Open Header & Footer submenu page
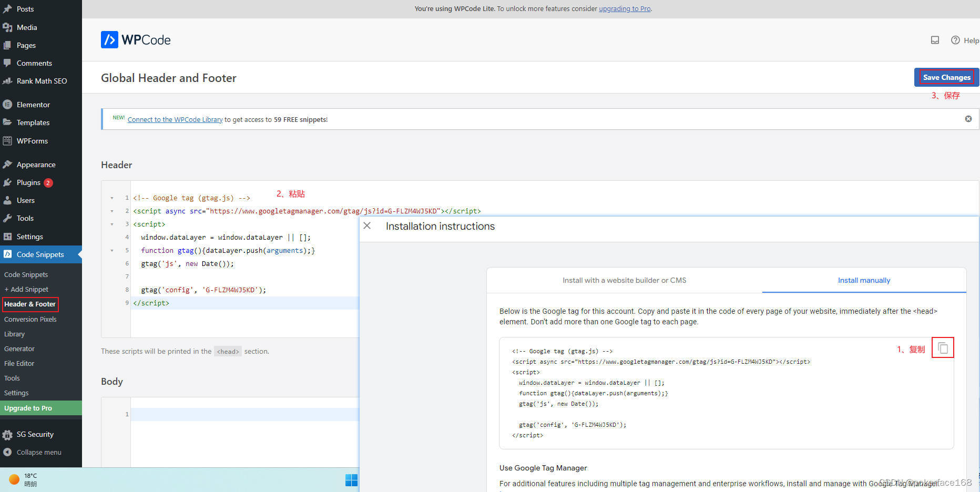Image resolution: width=980 pixels, height=492 pixels. click(x=30, y=304)
